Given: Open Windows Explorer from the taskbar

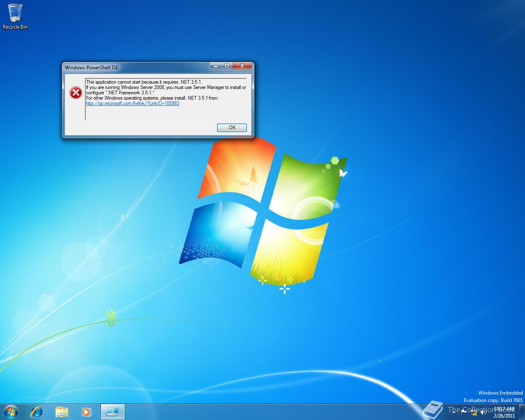Looking at the screenshot, I should click(x=62, y=411).
